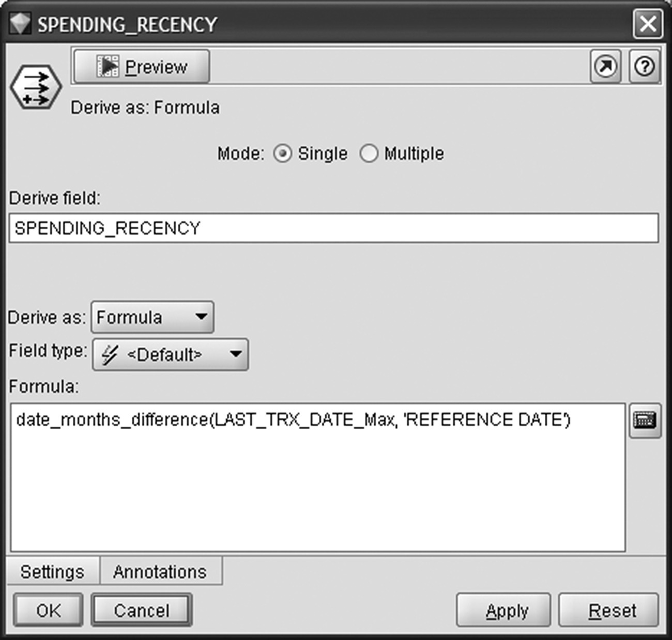Click inside the Formula text area
This screenshot has width=672, height=640.
318,478
